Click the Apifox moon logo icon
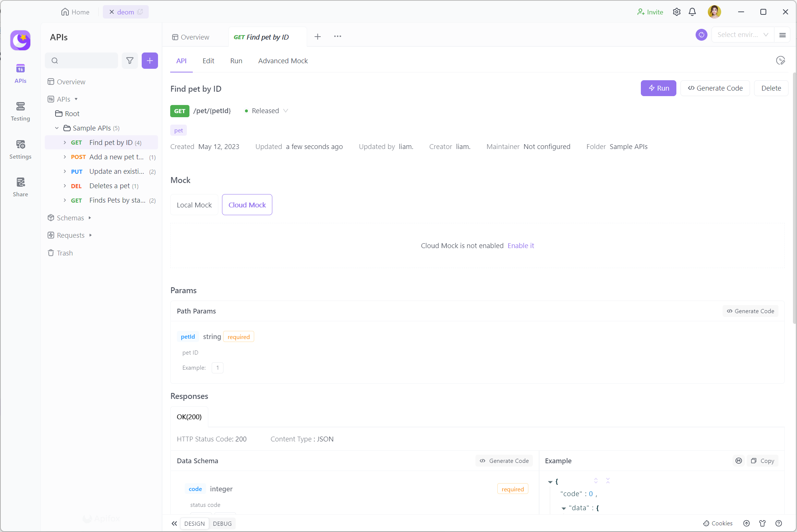 [x=20, y=40]
